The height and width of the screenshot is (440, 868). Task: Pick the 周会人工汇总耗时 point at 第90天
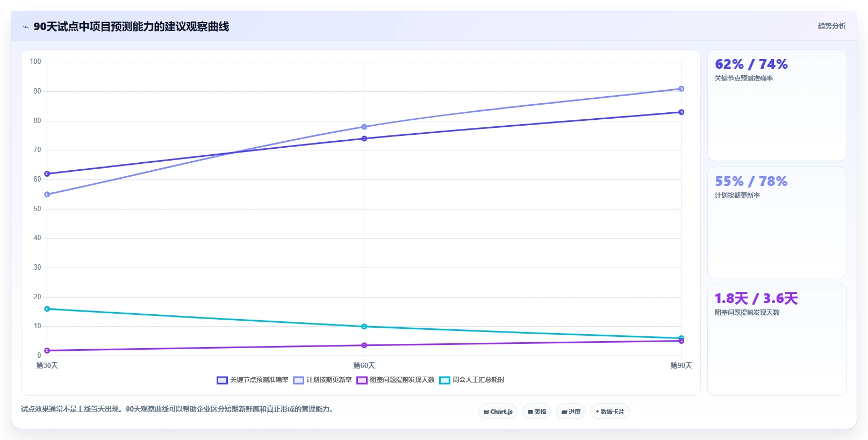(x=681, y=338)
